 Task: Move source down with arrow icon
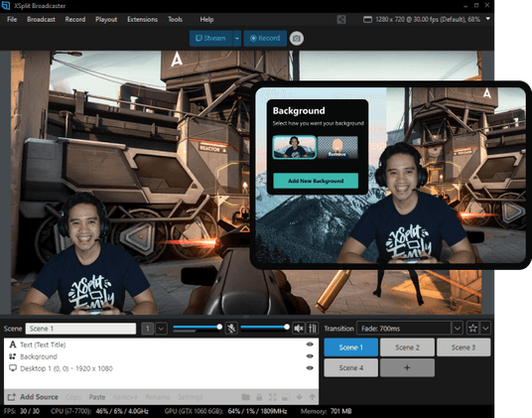pyautogui.click(x=300, y=396)
